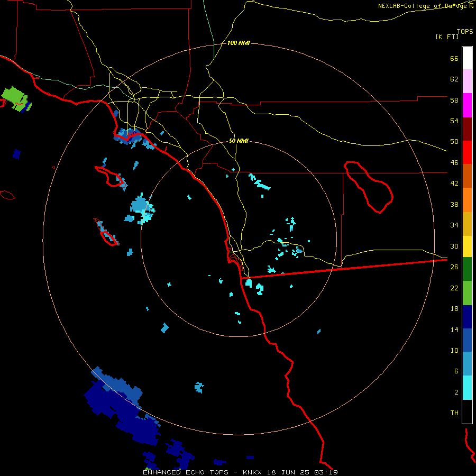Select the 42 legend value

(x=454, y=184)
